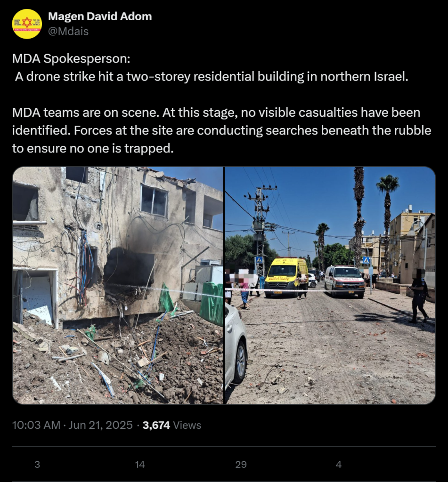Click the 10:03 AM timestamp
The width and height of the screenshot is (448, 482).
[36, 425]
